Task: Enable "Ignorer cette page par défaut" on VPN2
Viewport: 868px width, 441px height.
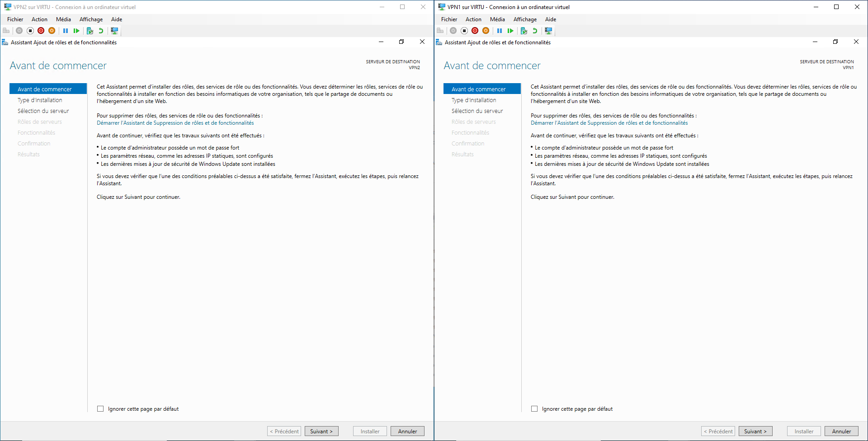Action: [100, 409]
